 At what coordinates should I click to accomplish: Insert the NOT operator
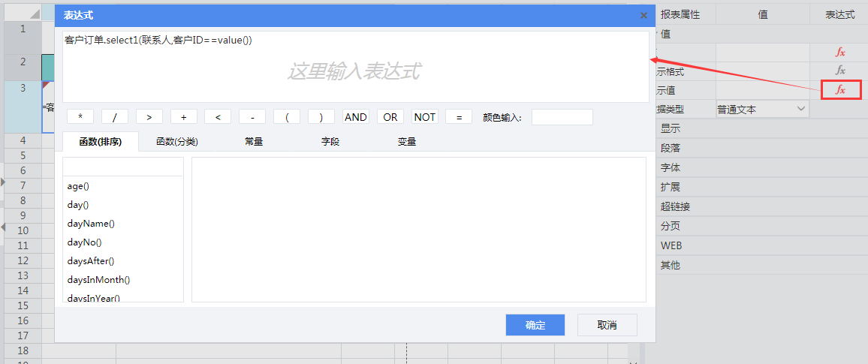click(x=425, y=117)
